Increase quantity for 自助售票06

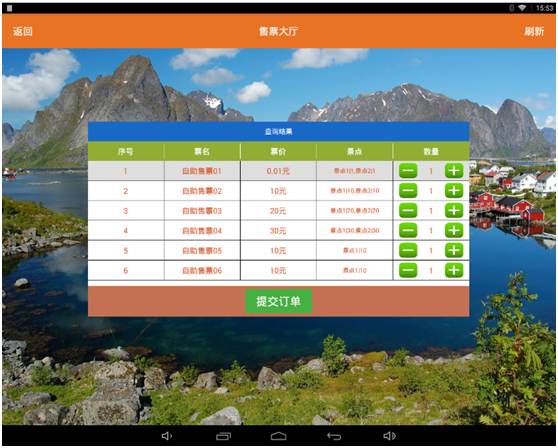454,270
